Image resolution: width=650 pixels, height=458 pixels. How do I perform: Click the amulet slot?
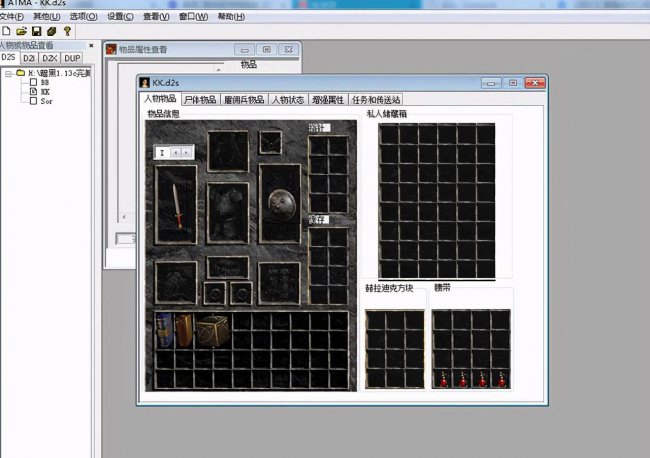270,143
